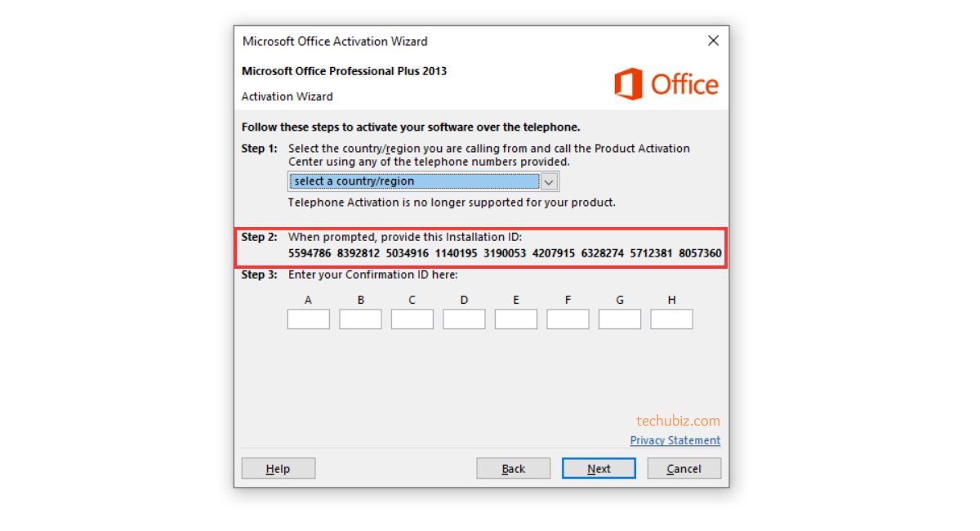Click Confirmation ID field H
The width and height of the screenshot is (980, 531).
(671, 319)
